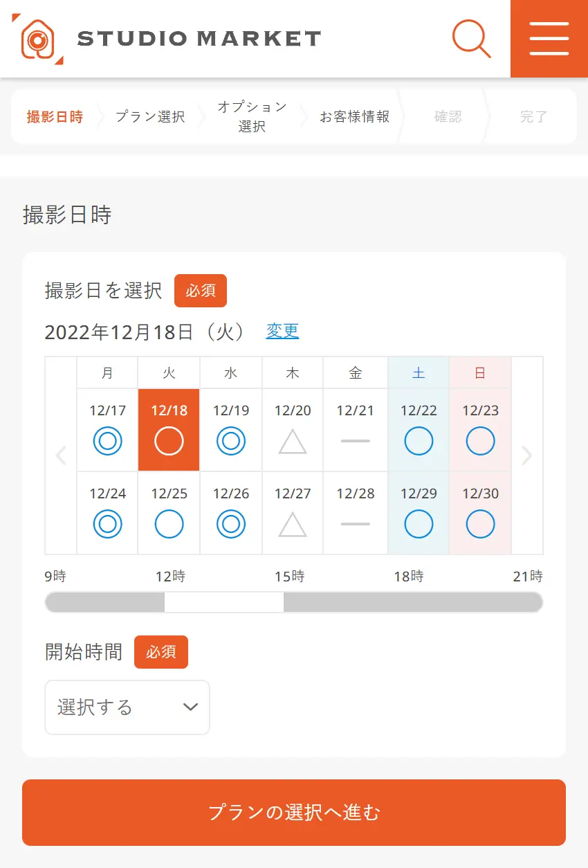The width and height of the screenshot is (588, 868).
Task: Click the 土 weekday header
Action: (419, 373)
